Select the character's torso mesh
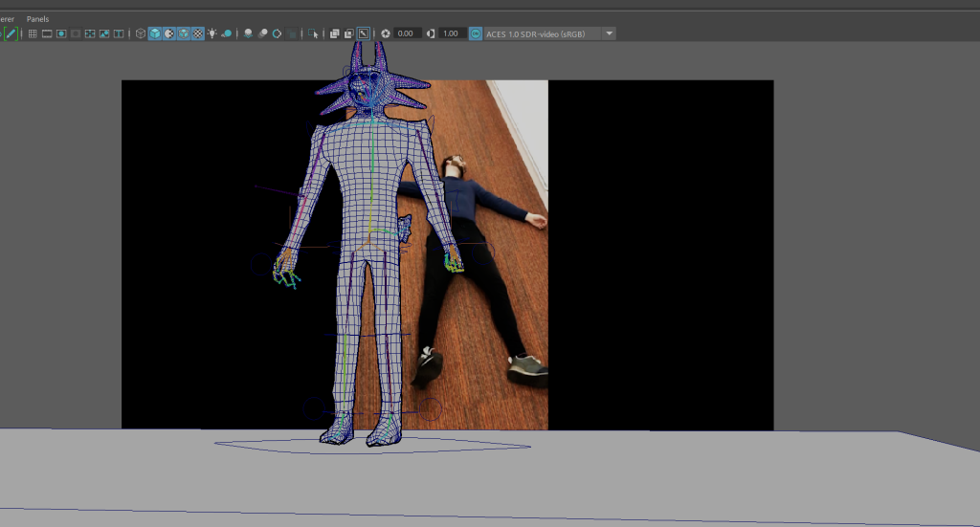The height and width of the screenshot is (527, 980). (371, 181)
